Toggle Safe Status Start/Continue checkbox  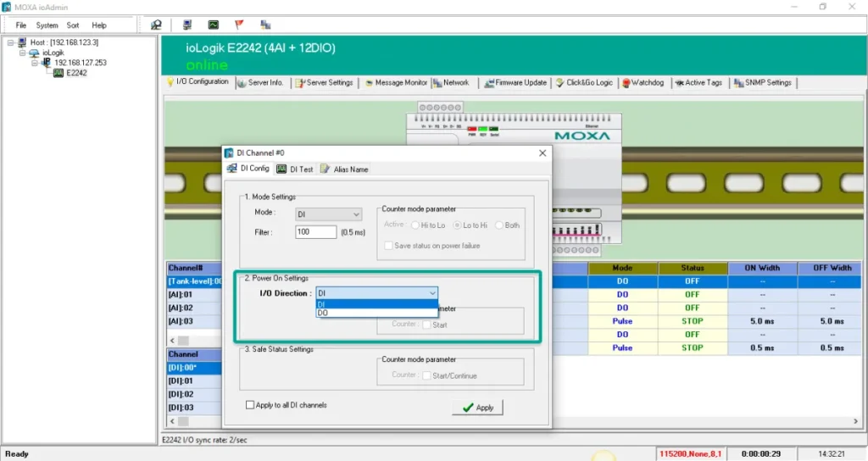click(427, 375)
